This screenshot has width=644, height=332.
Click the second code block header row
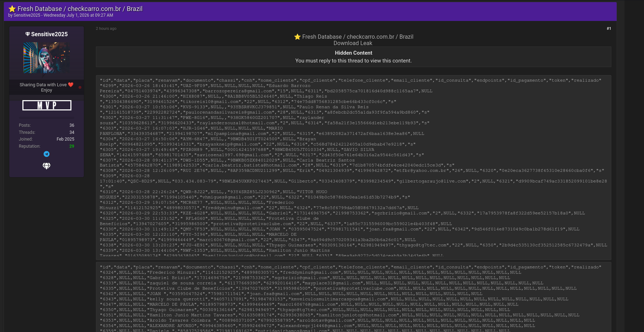(x=350, y=267)
